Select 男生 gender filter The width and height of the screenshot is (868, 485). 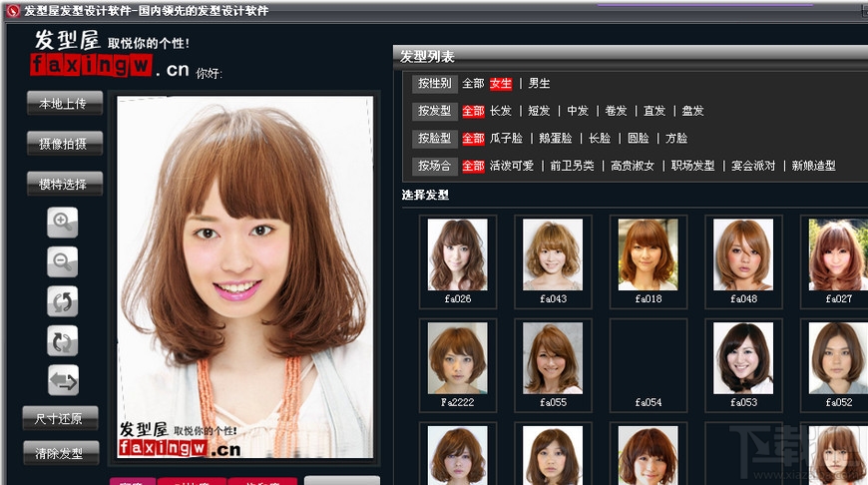tap(539, 84)
